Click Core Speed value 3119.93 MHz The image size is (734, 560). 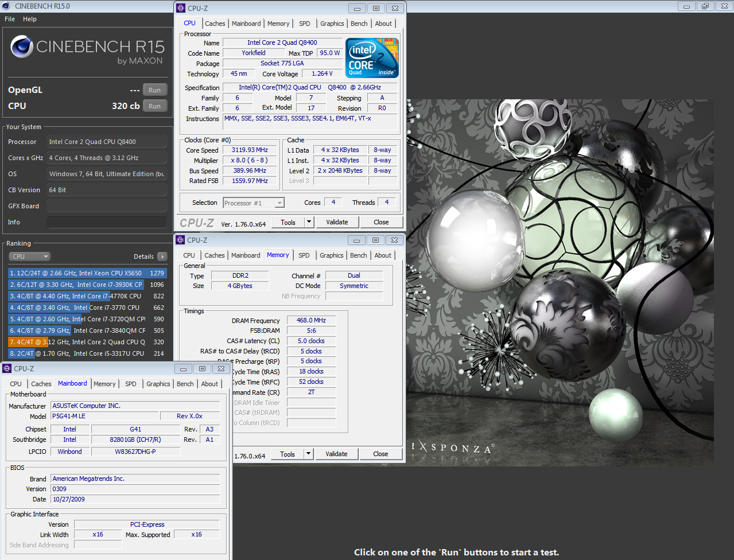click(x=250, y=150)
